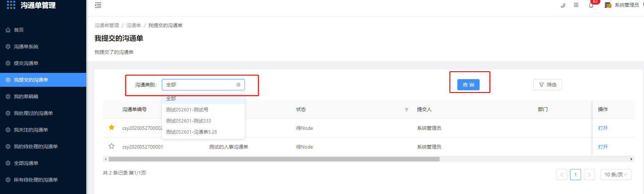Viewport: 644px width, 194px height.
Task: Clear the 沟通类别 selection with the x icon
Action: (x=238, y=85)
